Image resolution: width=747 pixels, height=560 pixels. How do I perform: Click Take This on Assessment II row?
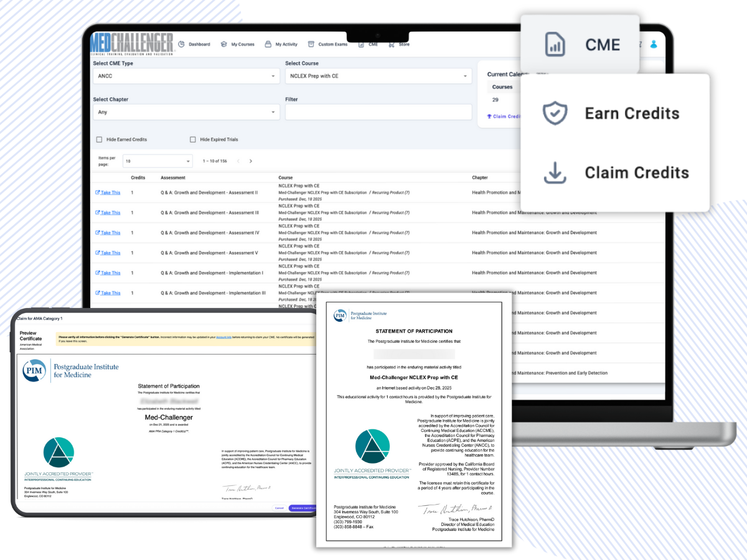click(x=108, y=192)
